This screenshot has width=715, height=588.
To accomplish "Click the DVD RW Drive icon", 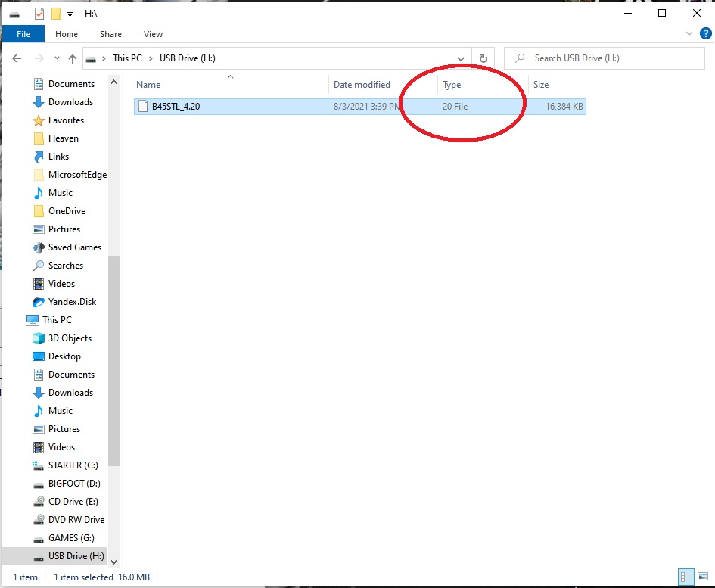I will pos(39,520).
